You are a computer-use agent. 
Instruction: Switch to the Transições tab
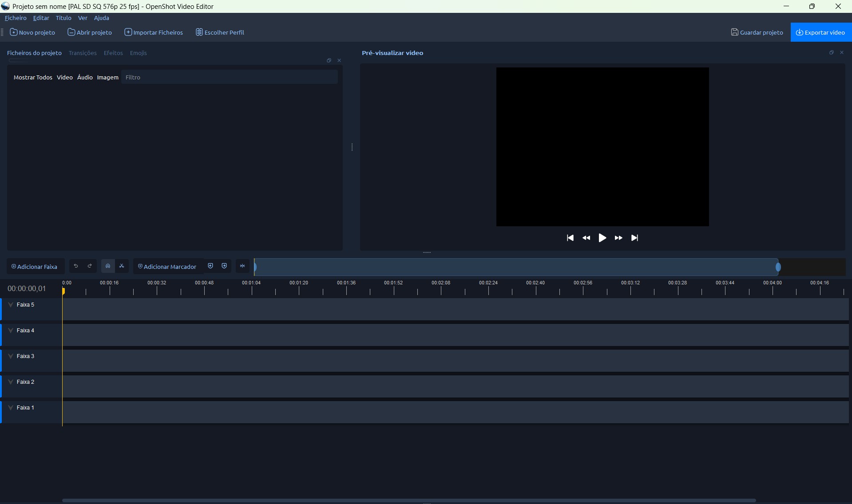pyautogui.click(x=83, y=53)
